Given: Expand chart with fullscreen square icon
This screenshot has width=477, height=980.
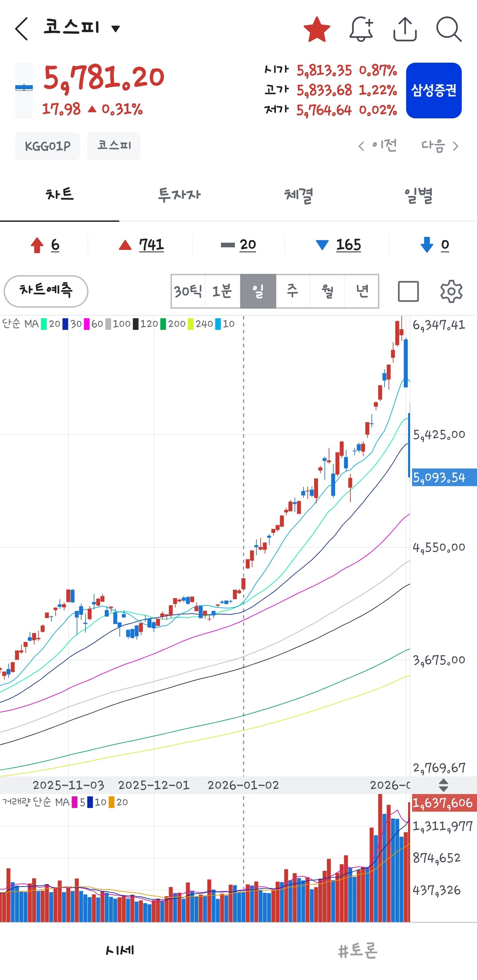Looking at the screenshot, I should [408, 291].
